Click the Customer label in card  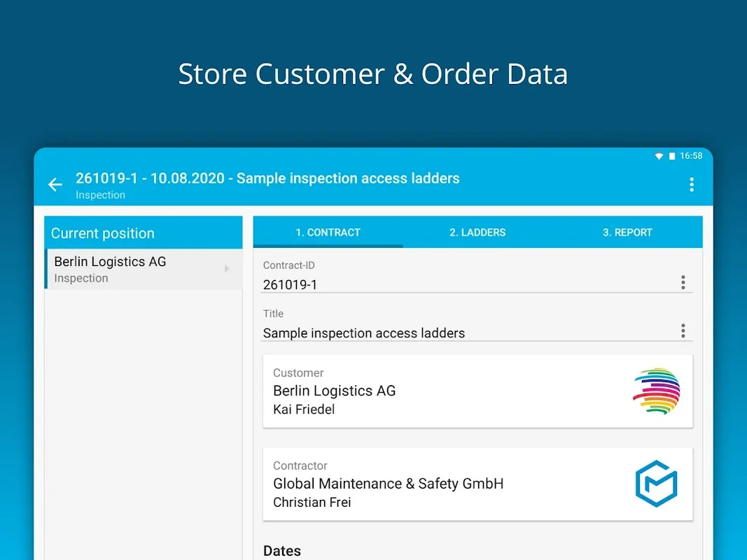(298, 373)
